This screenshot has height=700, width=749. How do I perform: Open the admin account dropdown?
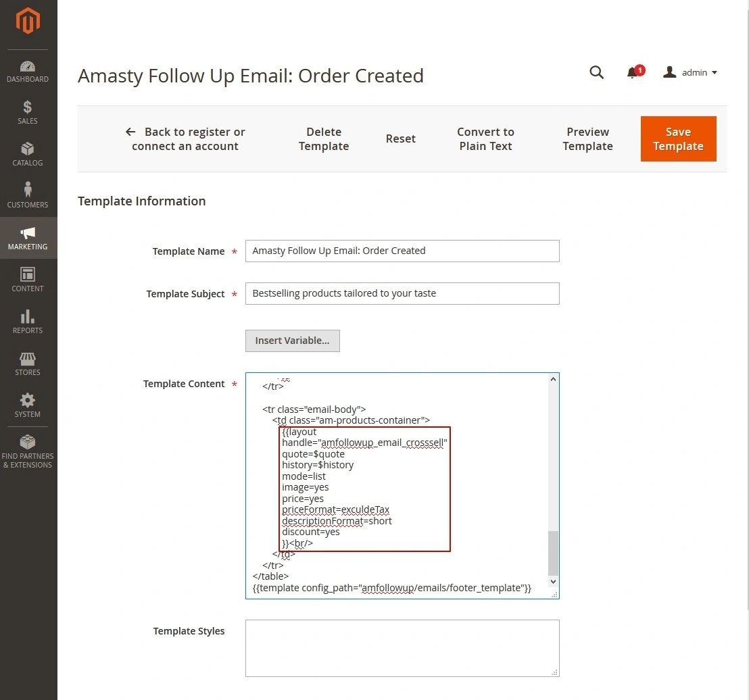[690, 72]
